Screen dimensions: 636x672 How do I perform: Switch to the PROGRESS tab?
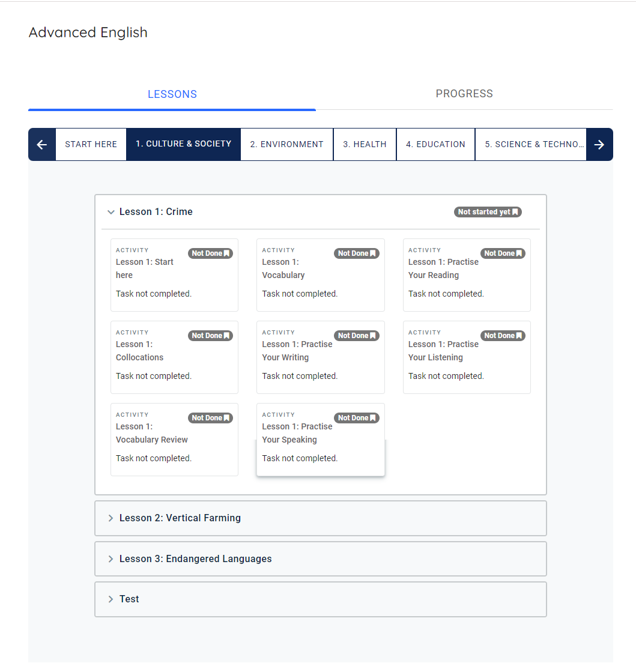(464, 94)
